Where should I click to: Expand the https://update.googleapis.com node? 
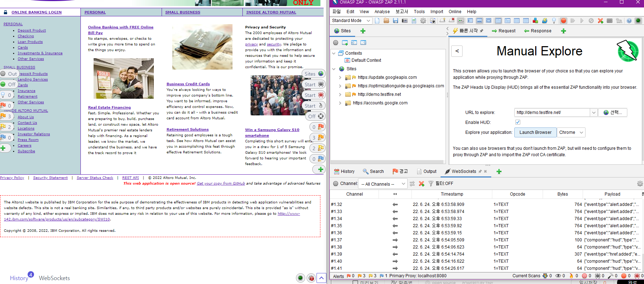point(340,77)
